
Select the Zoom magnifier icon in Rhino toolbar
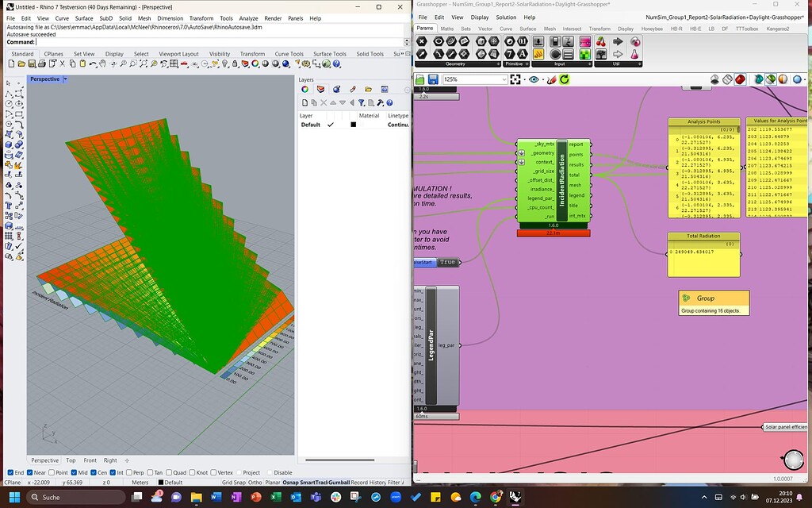coord(123,64)
